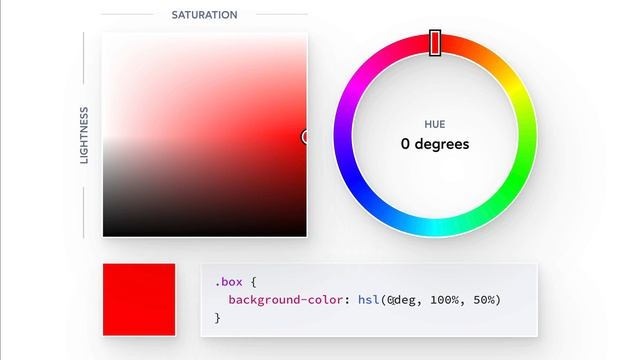
Task: Click the 'background-color' property in code
Action: [x=286, y=300]
